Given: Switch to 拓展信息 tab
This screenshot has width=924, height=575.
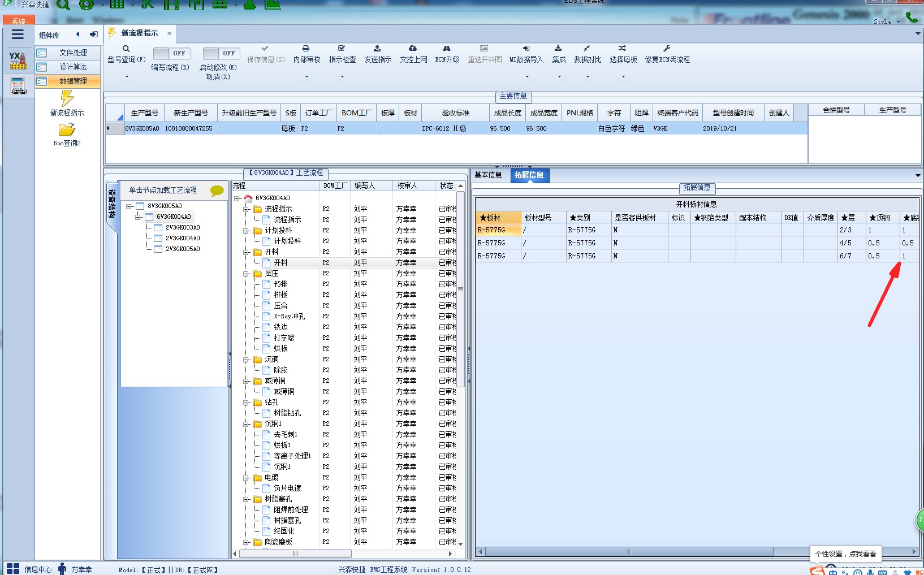Looking at the screenshot, I should [529, 175].
